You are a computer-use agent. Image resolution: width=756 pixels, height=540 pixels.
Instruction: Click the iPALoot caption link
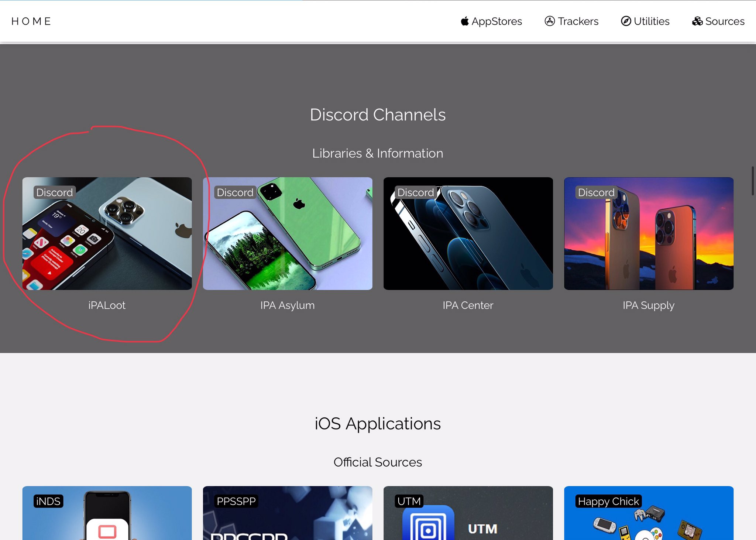(107, 305)
